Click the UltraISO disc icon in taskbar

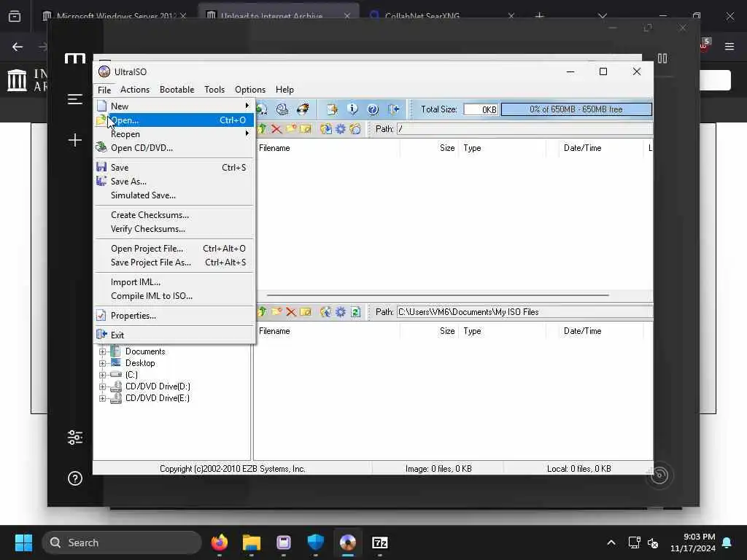[348, 542]
